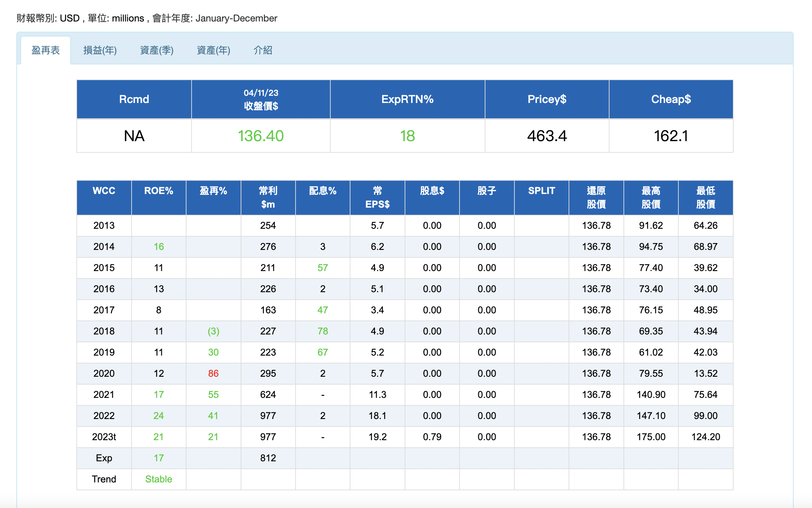Click the 18.1 EPS value for 2022
The width and height of the screenshot is (812, 508).
coord(377,416)
